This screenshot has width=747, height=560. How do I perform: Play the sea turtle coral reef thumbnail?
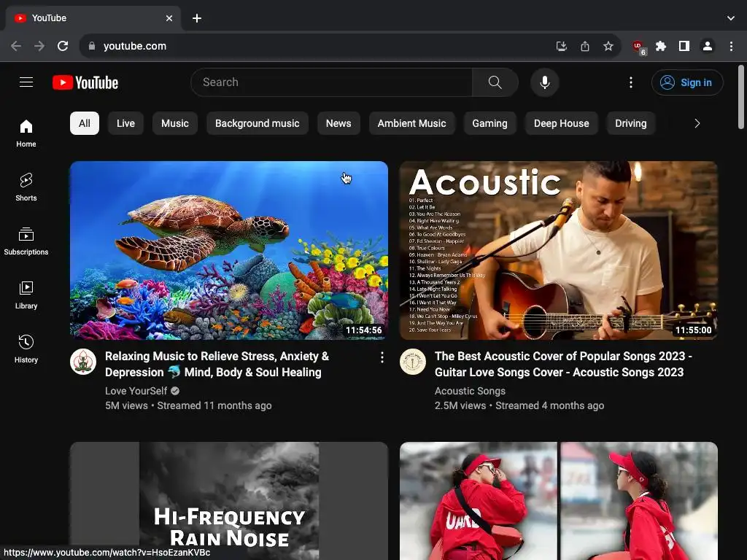(228, 251)
